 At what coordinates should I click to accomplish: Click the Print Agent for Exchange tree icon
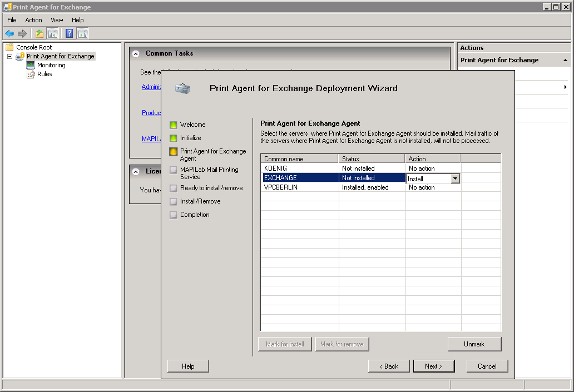pyautogui.click(x=20, y=56)
